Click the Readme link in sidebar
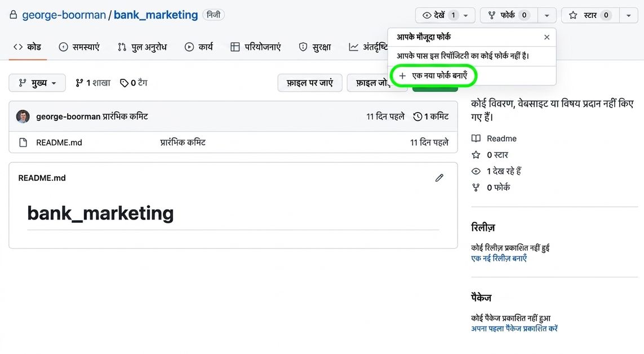The width and height of the screenshot is (644, 354). (x=501, y=138)
